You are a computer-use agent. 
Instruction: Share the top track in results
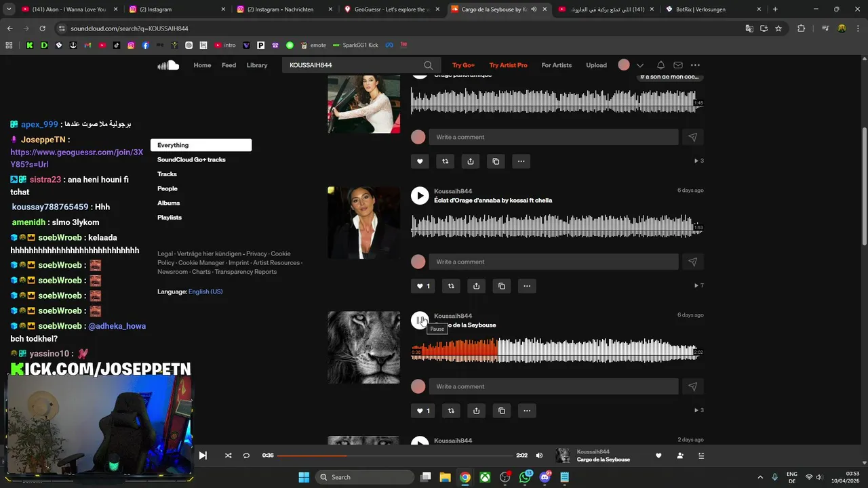click(x=470, y=161)
